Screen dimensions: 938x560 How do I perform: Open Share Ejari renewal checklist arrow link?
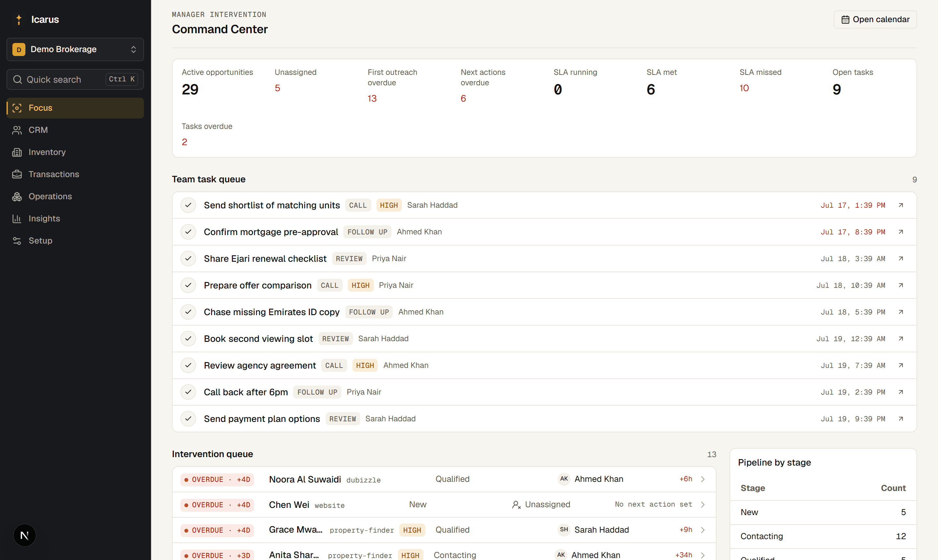coord(901,259)
